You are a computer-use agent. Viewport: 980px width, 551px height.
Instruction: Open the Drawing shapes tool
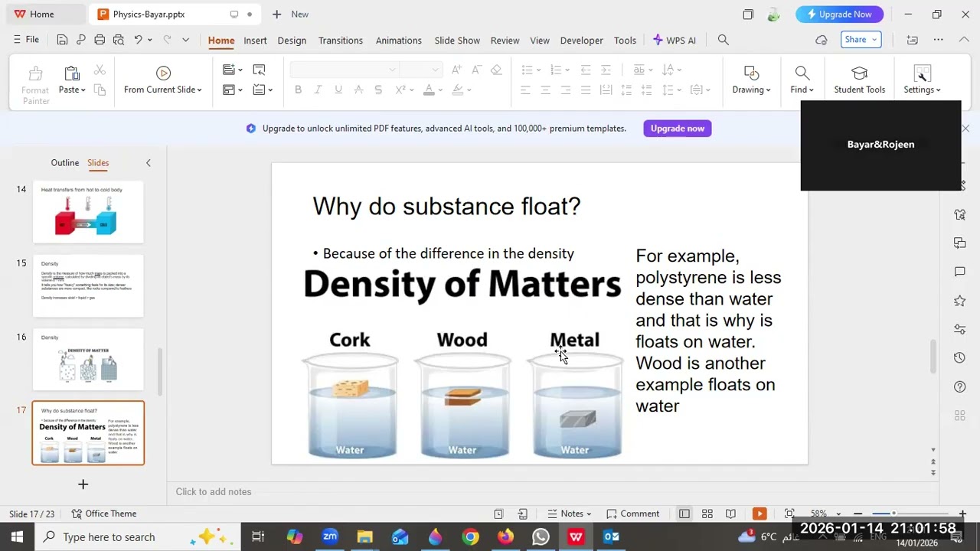[x=751, y=73]
